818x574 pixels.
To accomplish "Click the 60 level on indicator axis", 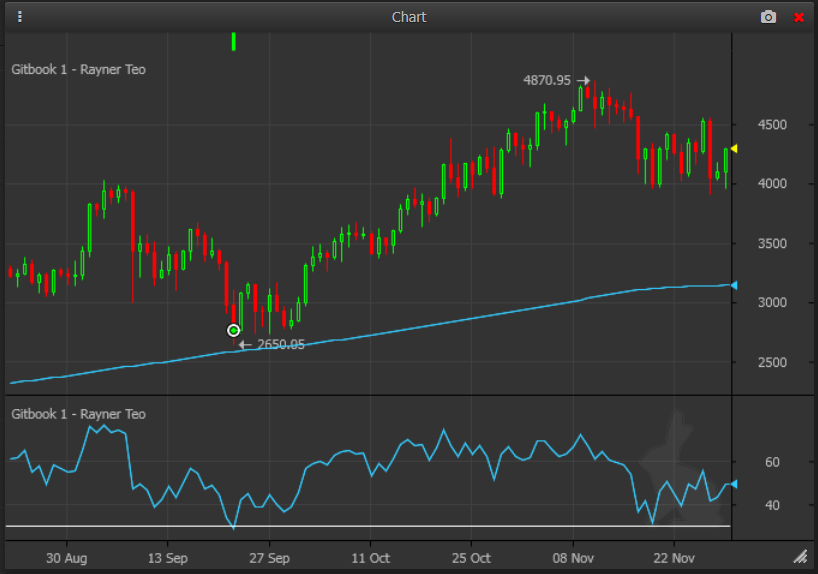I will 772,463.
